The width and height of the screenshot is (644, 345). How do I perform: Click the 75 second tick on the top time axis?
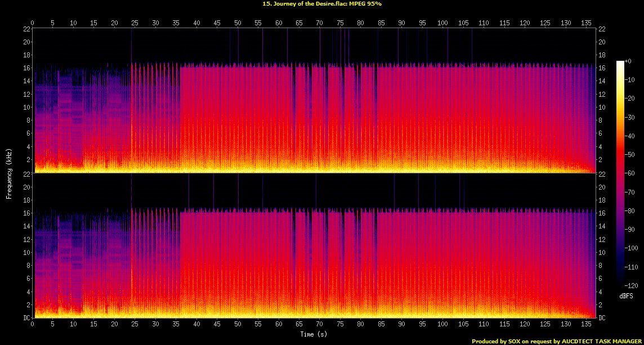pyautogui.click(x=340, y=23)
